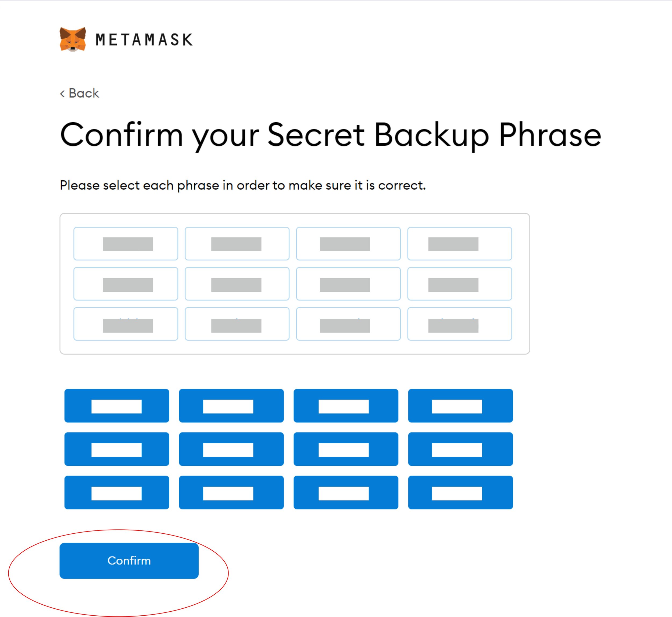Choose the first blue word button in the bottom row
The image size is (672, 617).
[116, 493]
